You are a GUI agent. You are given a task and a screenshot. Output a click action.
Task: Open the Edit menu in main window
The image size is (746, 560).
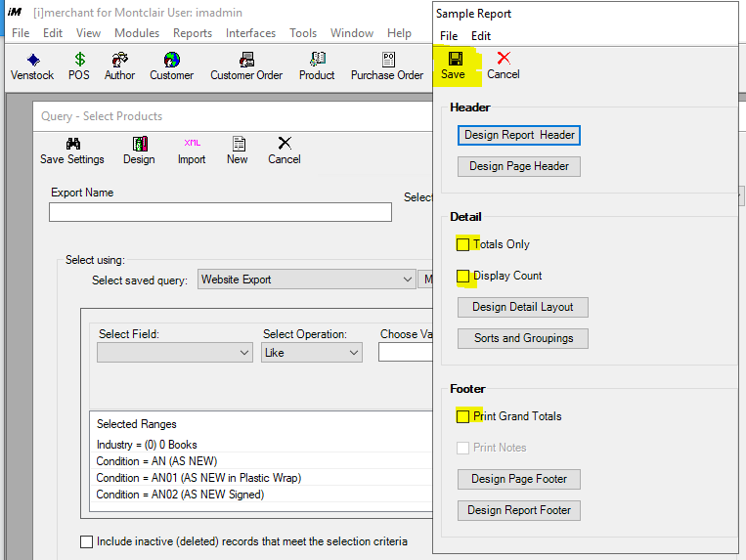coord(53,33)
